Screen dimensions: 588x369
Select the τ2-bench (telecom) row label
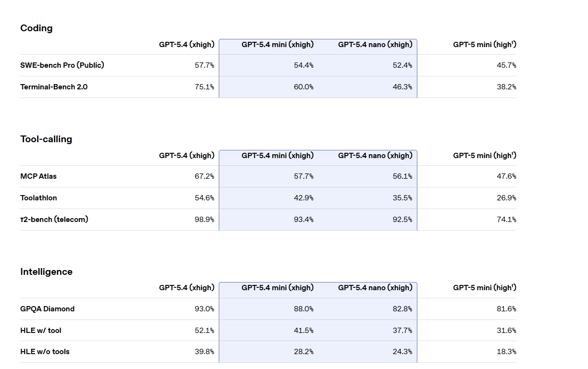[x=54, y=220]
